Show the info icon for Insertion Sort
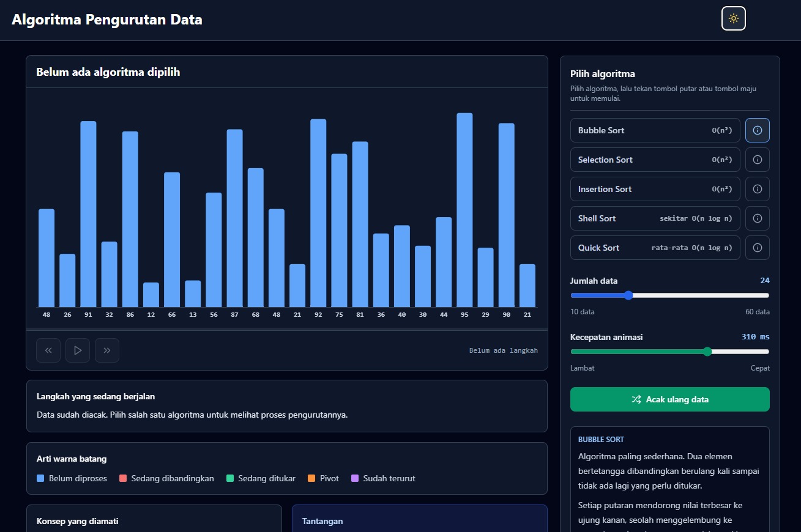The image size is (801, 532). [758, 189]
